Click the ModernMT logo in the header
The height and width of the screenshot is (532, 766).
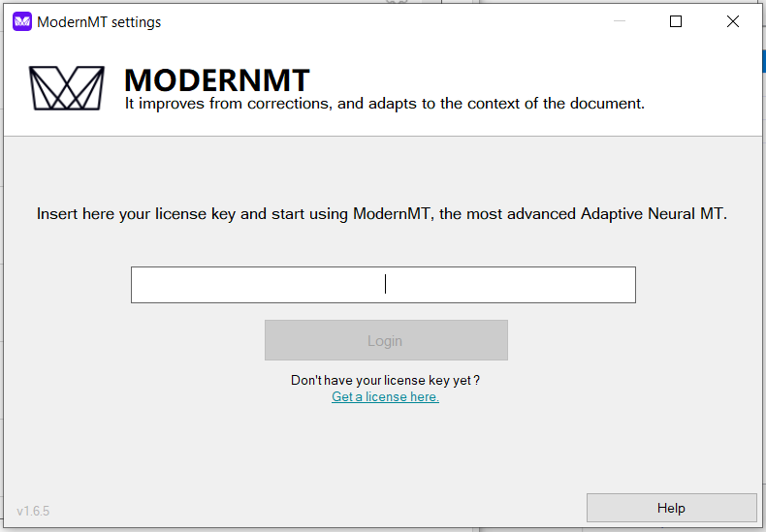[66, 87]
